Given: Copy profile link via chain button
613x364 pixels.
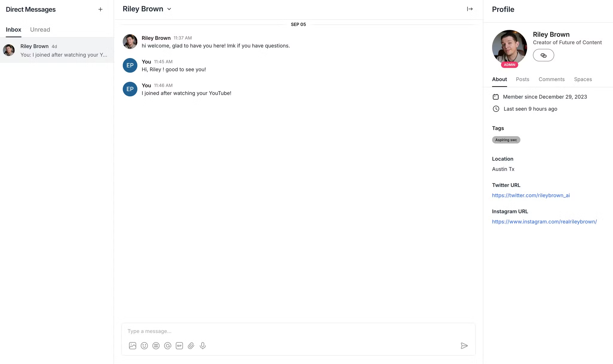Looking at the screenshot, I should pyautogui.click(x=543, y=55).
